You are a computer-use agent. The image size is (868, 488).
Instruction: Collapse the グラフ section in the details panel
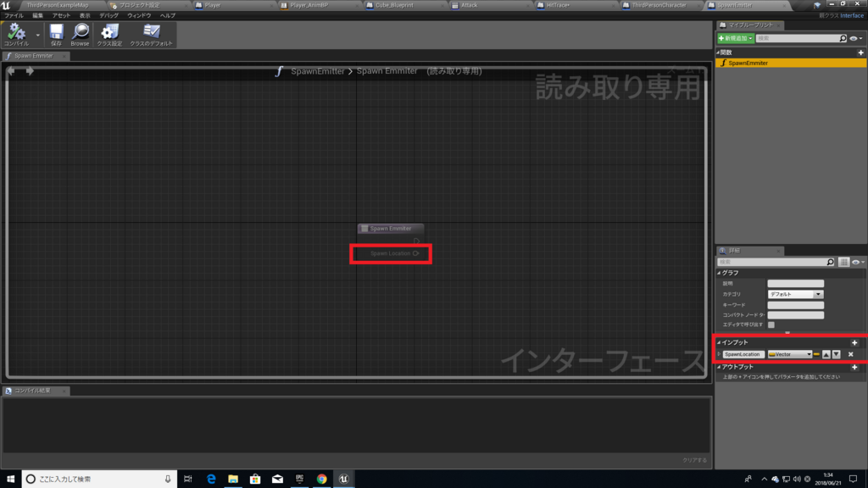pos(718,272)
